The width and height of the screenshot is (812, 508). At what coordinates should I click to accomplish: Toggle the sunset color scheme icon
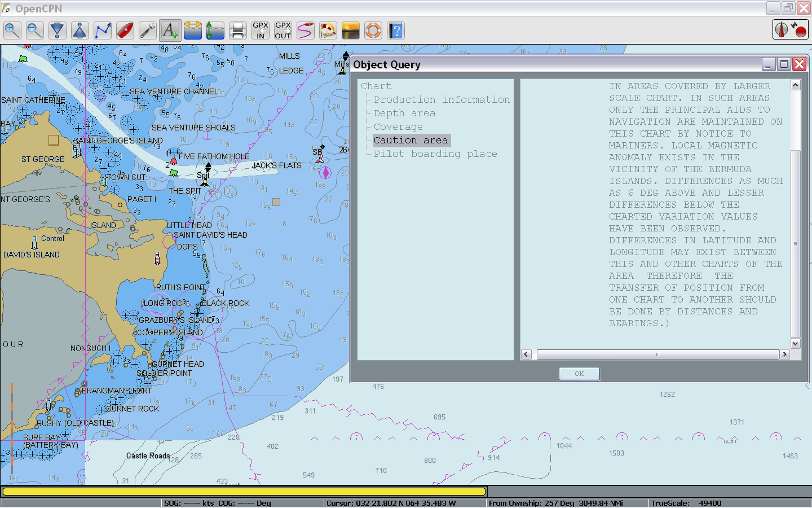pos(351,30)
